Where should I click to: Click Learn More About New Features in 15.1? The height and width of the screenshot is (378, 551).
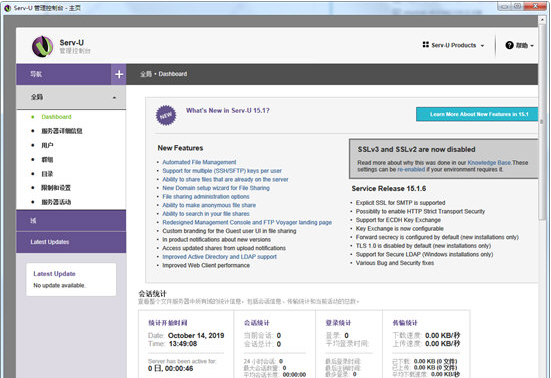[x=477, y=114]
